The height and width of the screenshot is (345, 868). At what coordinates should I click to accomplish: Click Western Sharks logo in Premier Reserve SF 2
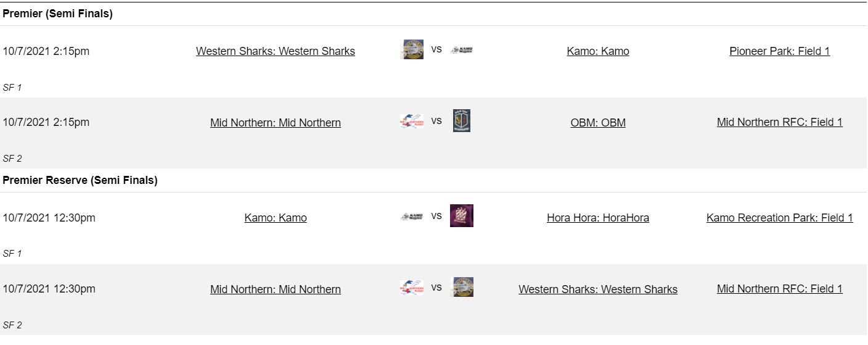(x=463, y=287)
